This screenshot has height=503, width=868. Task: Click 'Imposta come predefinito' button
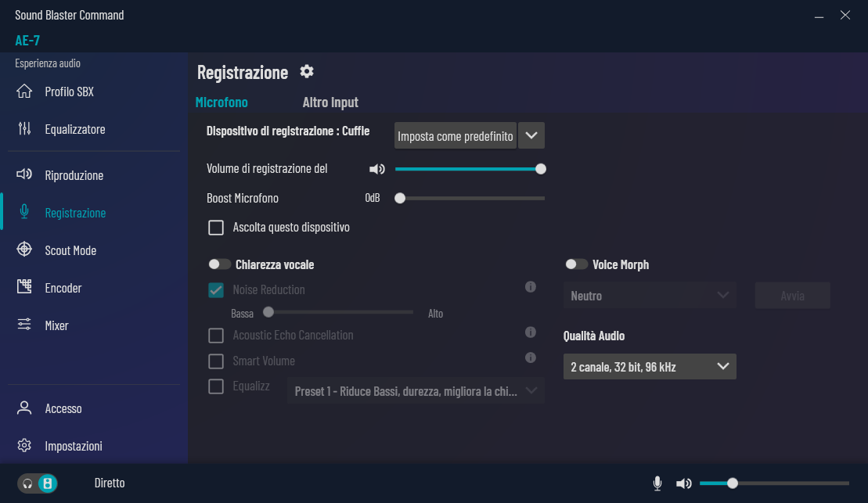(x=455, y=136)
